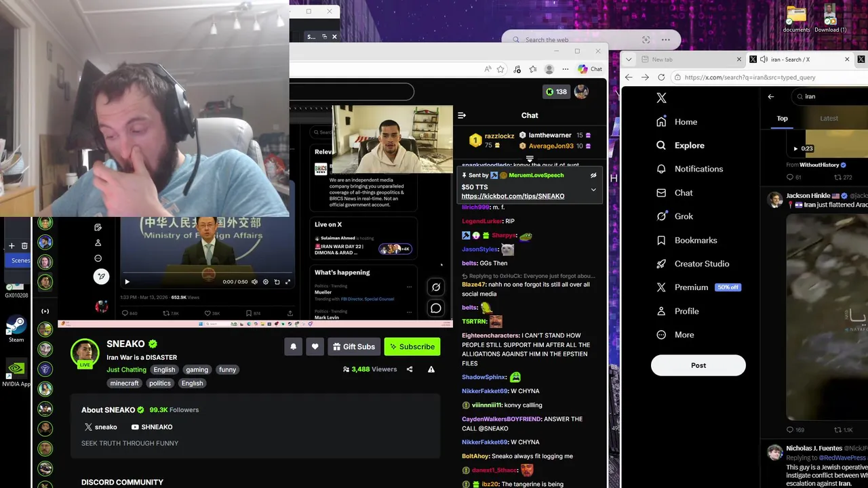Open Notifications in the X sidebar
The height and width of the screenshot is (488, 868).
[690, 169]
